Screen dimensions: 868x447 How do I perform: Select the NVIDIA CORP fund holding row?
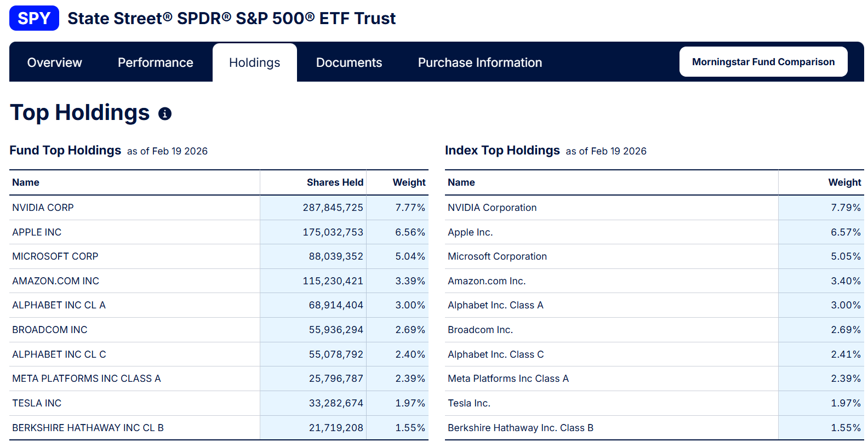(43, 208)
